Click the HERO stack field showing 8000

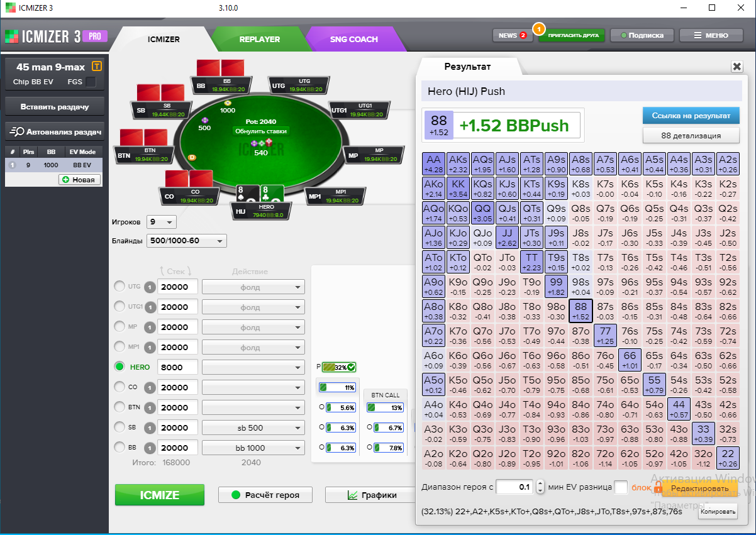pos(177,367)
